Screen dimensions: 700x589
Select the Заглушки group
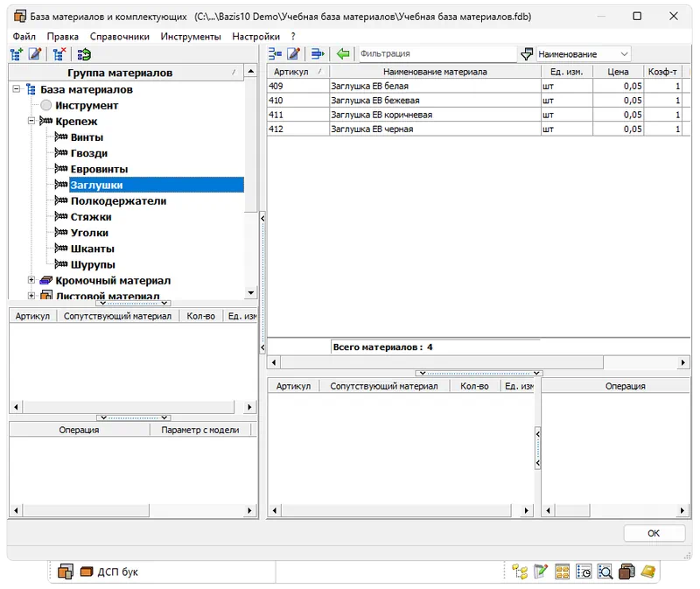(157, 185)
